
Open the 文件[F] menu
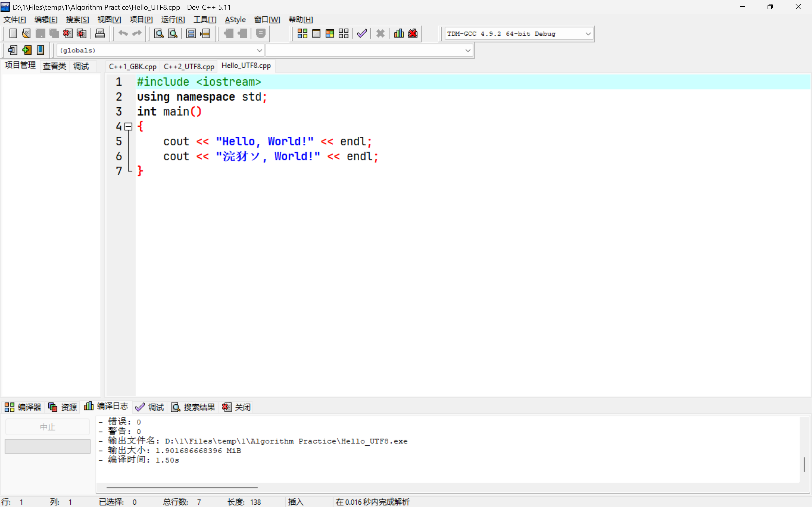tap(15, 20)
